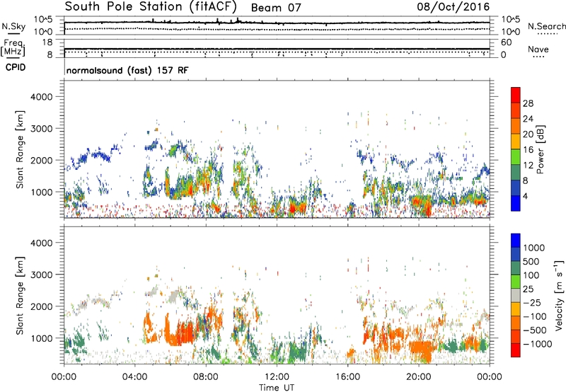Click the '-1000' value on Velocity colorbar
This screenshot has height=392, width=566.
[538, 344]
